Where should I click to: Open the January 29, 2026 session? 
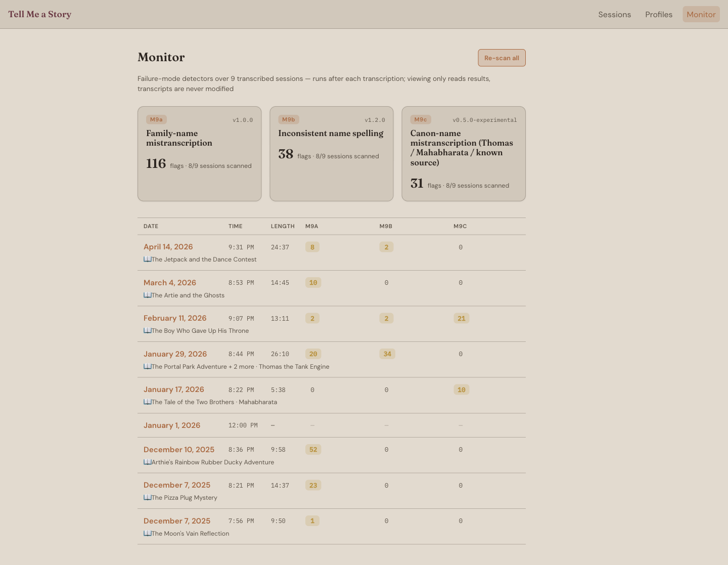tap(175, 354)
